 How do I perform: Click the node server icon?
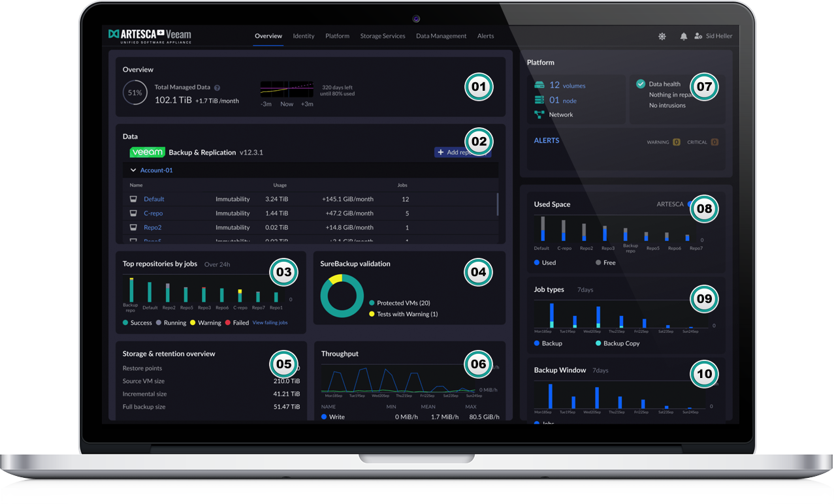click(539, 100)
